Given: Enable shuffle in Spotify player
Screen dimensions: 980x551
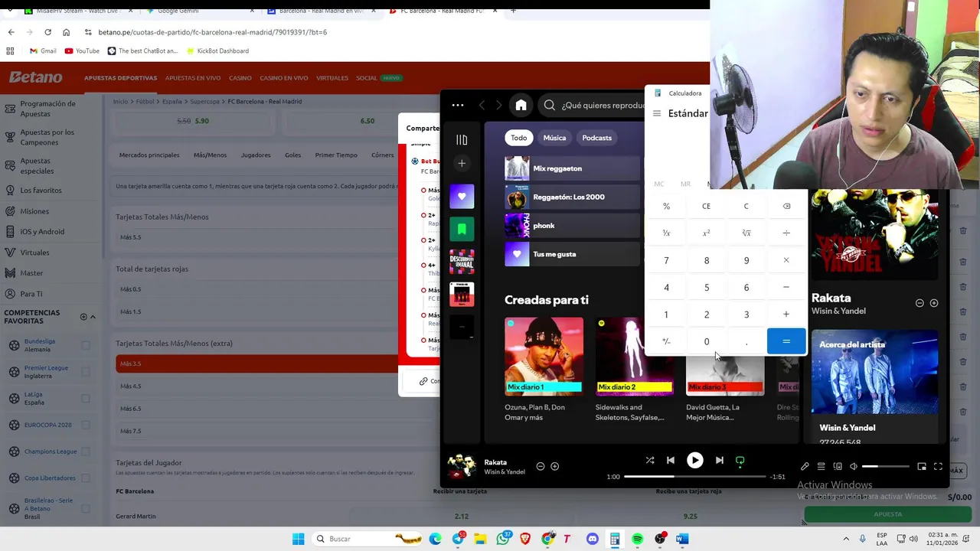Looking at the screenshot, I should tap(649, 461).
